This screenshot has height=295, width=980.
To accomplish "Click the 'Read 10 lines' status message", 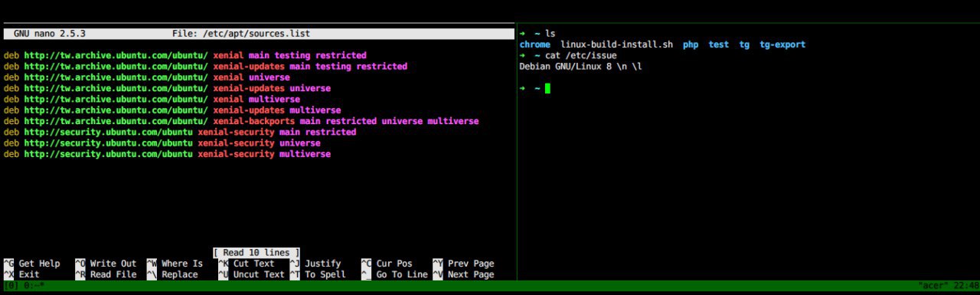I will [256, 253].
